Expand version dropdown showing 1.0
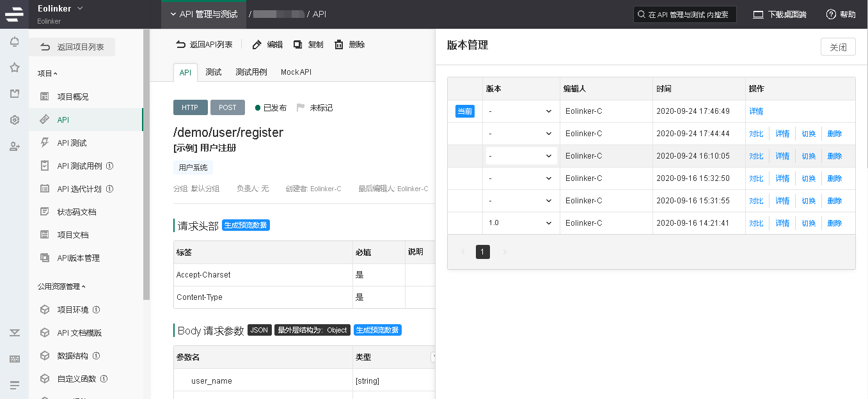The width and height of the screenshot is (868, 399). click(521, 223)
